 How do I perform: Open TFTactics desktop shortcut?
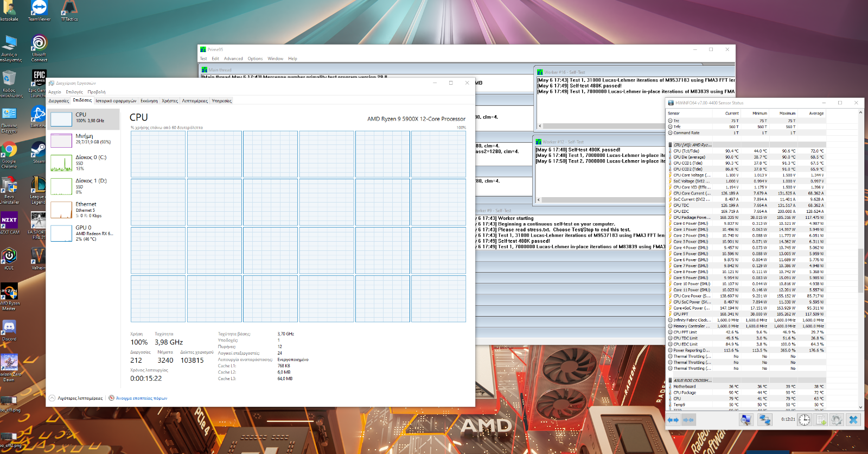69,10
